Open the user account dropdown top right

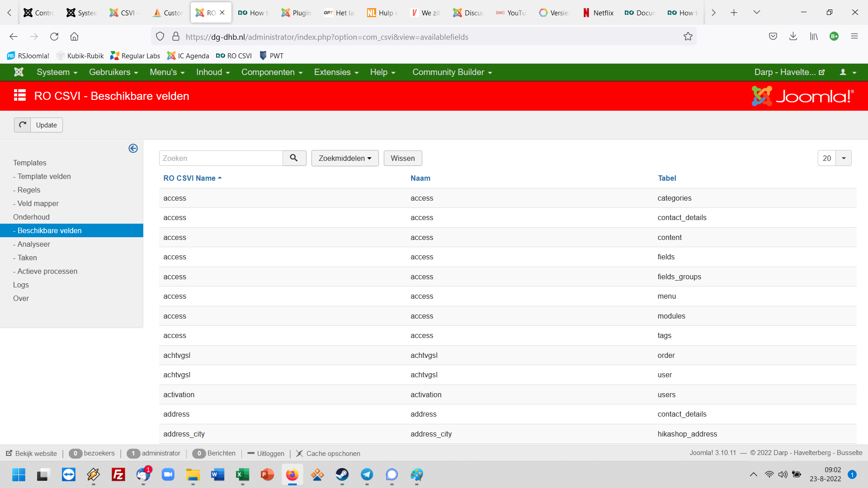(x=848, y=72)
